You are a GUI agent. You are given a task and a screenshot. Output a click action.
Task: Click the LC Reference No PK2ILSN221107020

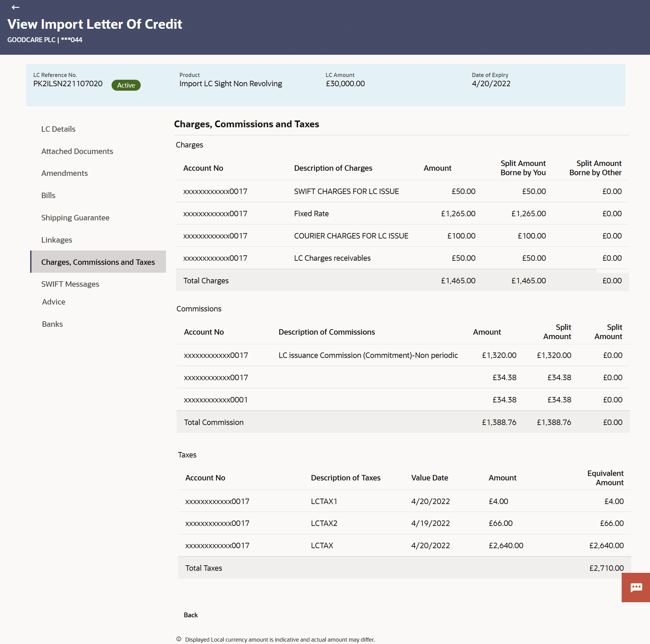[68, 83]
